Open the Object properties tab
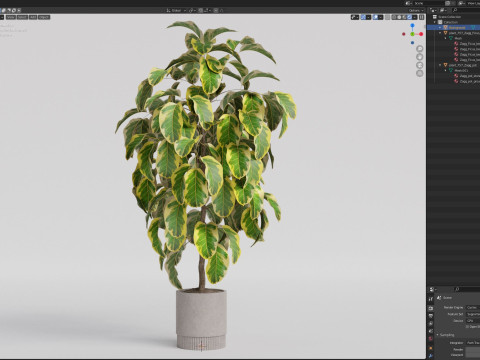The image size is (480, 360). (x=431, y=348)
